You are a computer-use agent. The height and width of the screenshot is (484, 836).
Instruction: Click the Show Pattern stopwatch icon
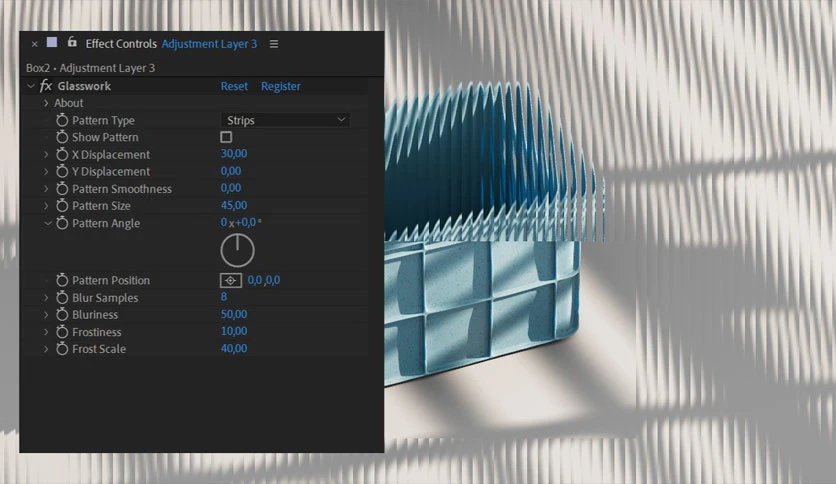click(x=62, y=138)
